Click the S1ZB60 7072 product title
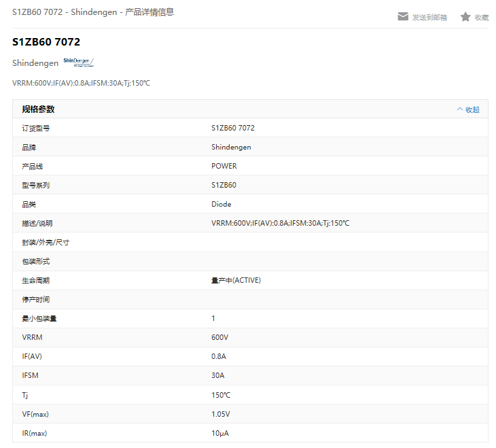Viewport: 496px width, 448px height. [x=46, y=41]
